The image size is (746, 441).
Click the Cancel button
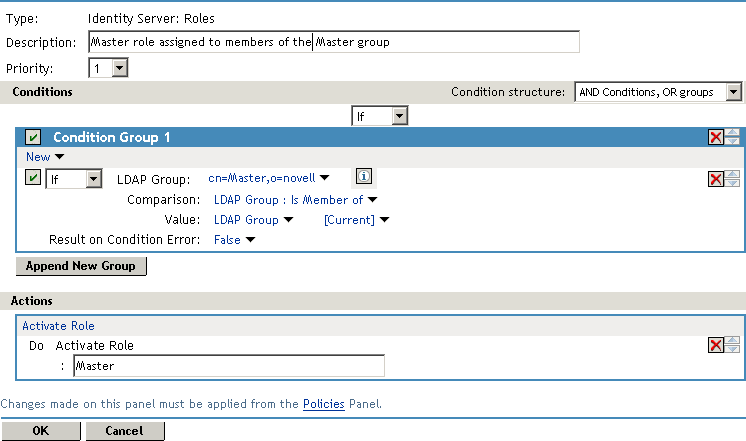tap(125, 431)
